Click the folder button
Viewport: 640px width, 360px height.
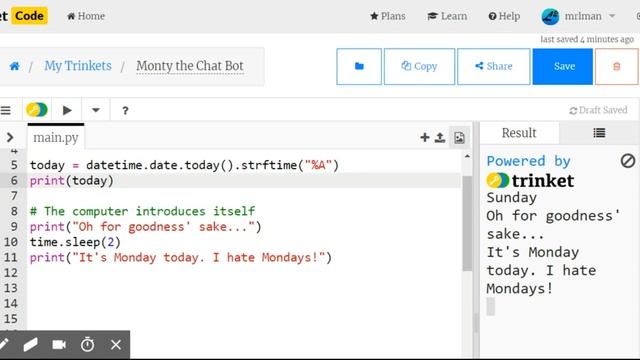(x=359, y=67)
